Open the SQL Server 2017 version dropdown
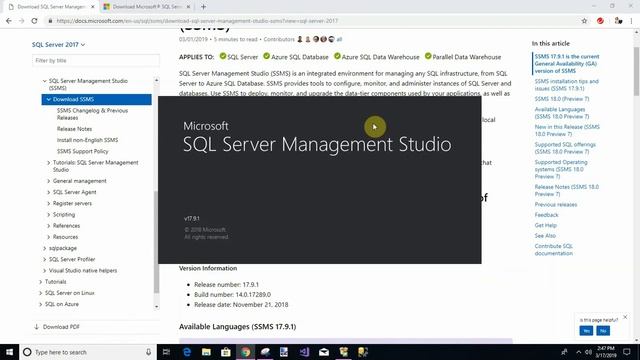Viewport: 640px width, 360px height. pos(58,44)
